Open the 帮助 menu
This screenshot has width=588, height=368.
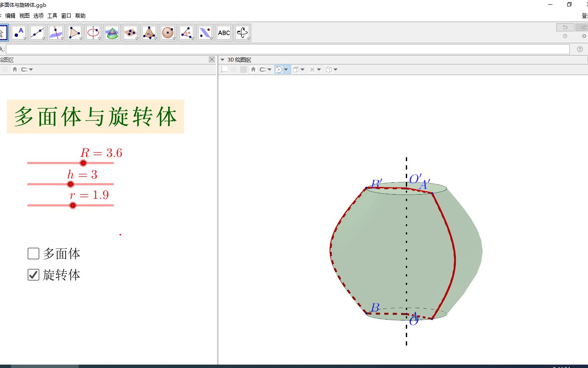[80, 16]
